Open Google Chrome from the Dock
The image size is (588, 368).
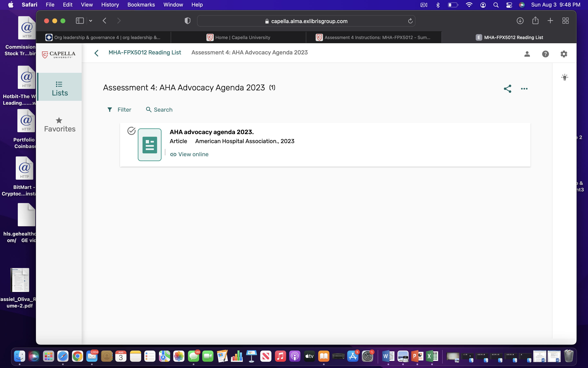pos(77,356)
